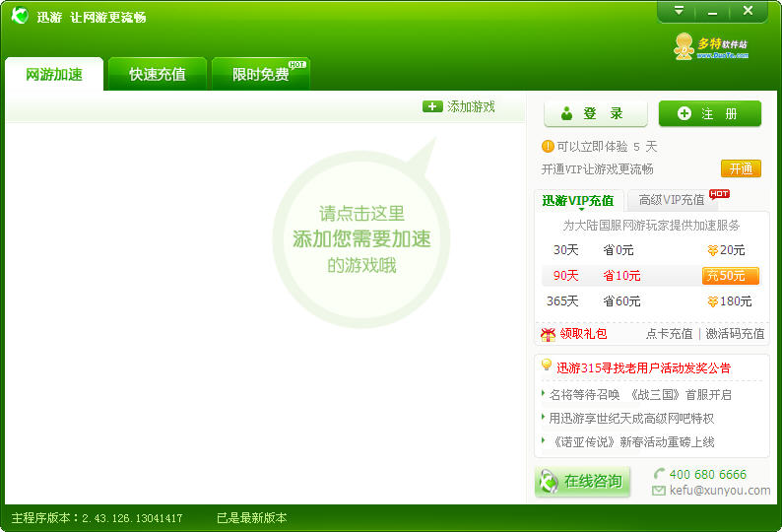Click the phone number 400 680 6666

point(708,474)
